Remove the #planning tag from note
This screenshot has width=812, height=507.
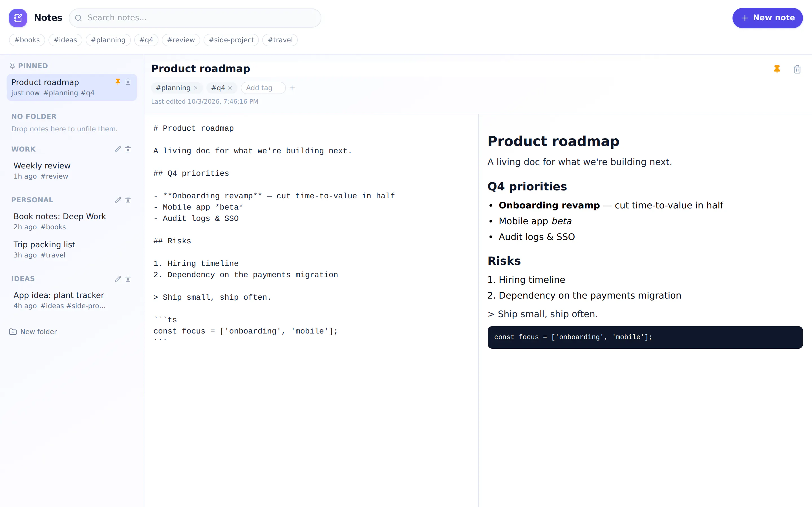pos(196,88)
